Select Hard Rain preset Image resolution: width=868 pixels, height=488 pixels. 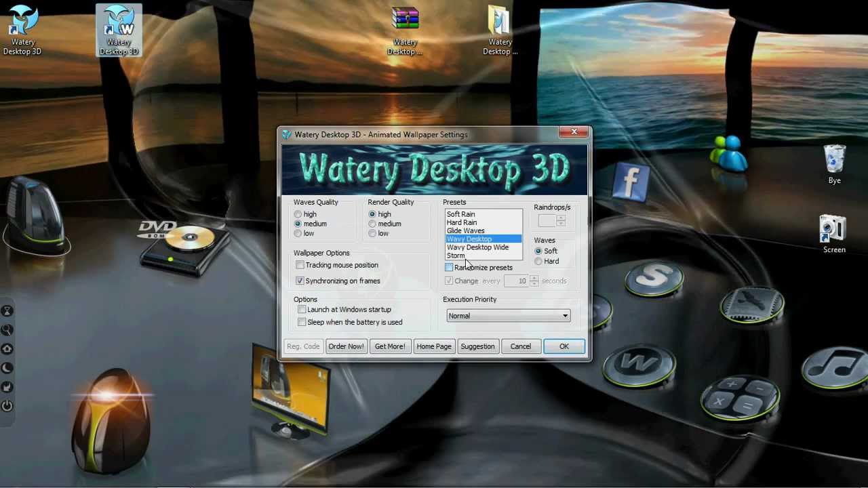[484, 222]
